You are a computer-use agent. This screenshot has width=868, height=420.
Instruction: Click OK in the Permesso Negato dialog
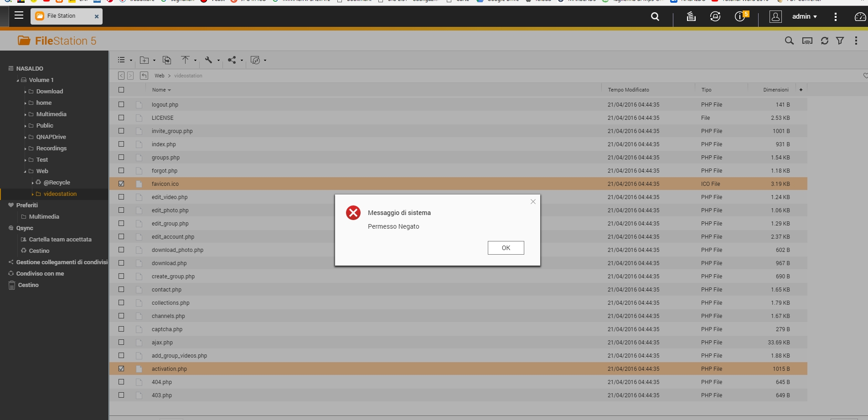506,248
